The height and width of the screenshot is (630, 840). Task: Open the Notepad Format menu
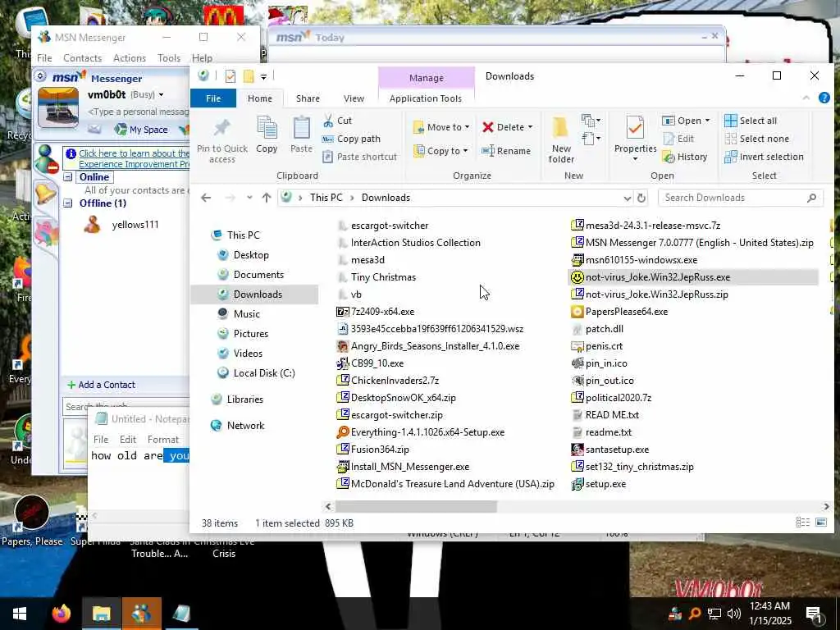pos(163,440)
